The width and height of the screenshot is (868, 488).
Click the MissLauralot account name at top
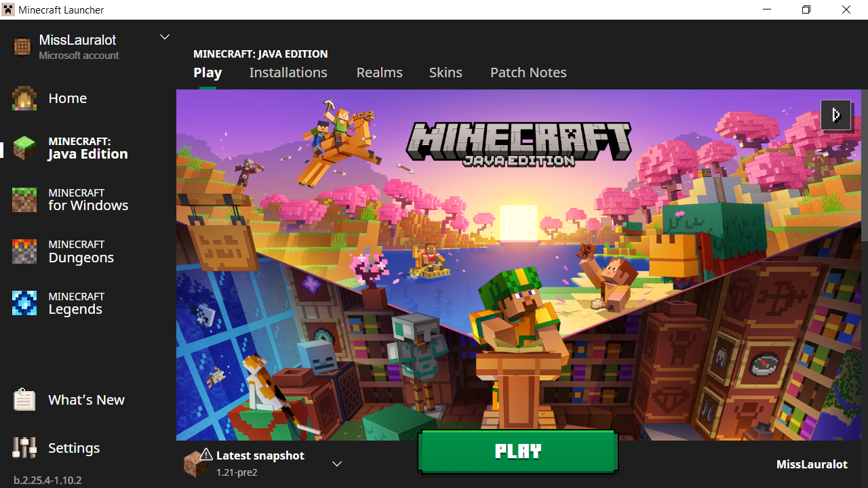[x=77, y=40]
